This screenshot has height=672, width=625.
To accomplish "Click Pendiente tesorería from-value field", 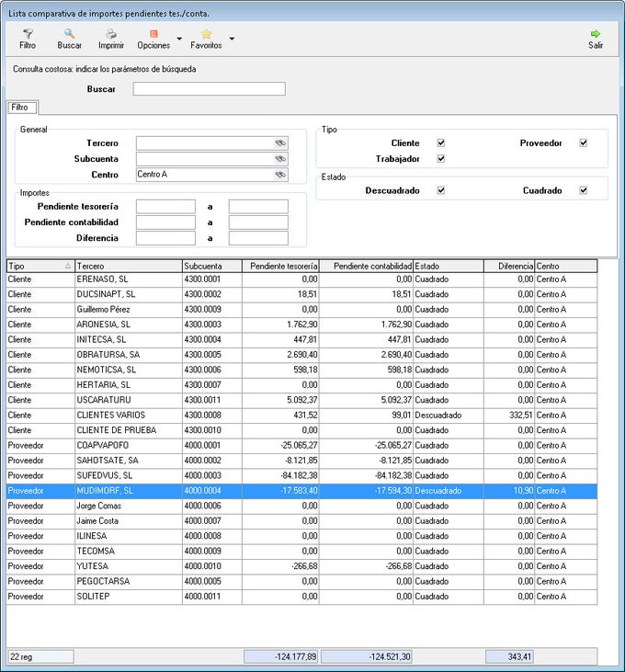I will tap(165, 207).
